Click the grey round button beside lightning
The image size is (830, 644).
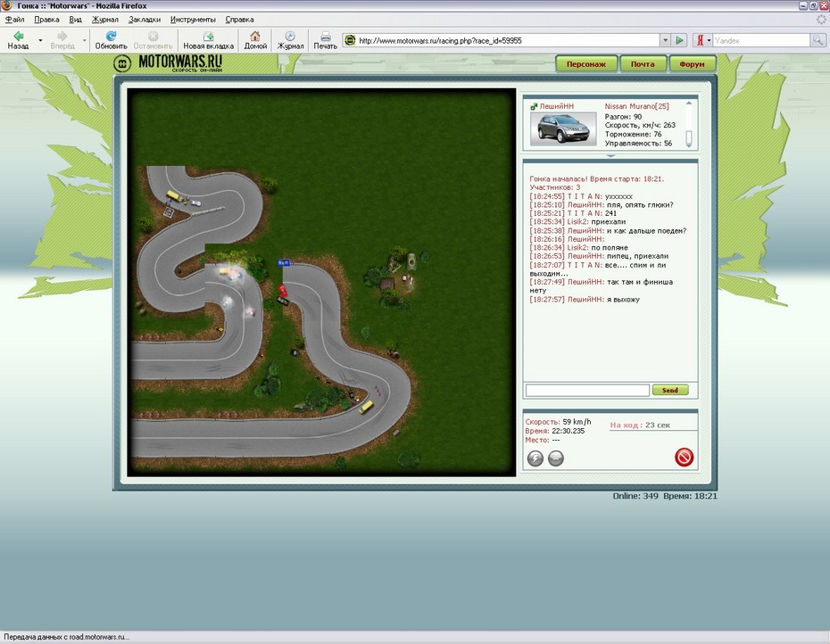[556, 458]
